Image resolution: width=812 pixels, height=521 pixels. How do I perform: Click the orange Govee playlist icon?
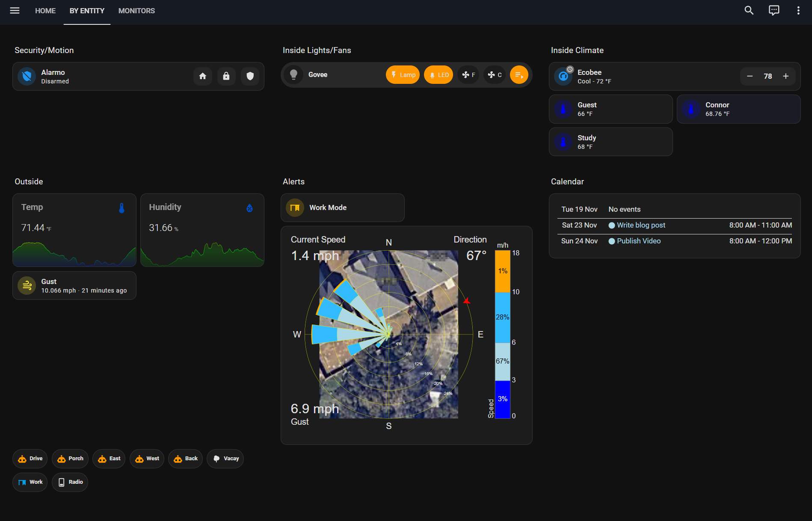[519, 75]
